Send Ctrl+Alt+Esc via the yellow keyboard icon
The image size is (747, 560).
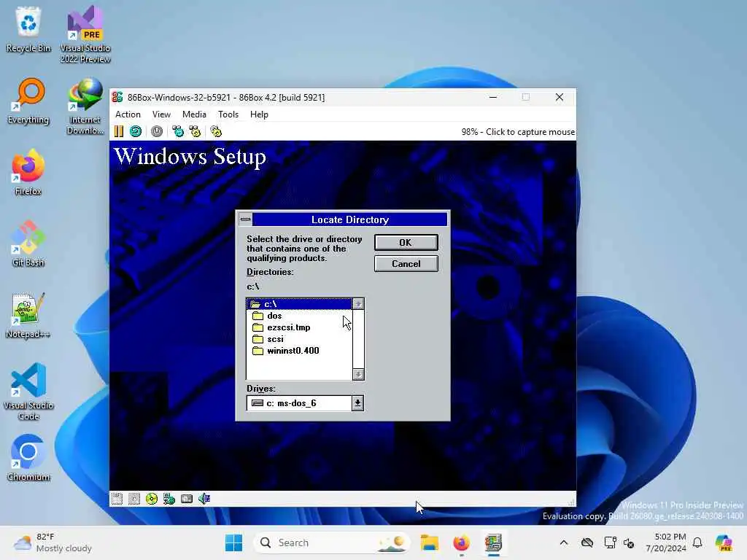tap(196, 131)
